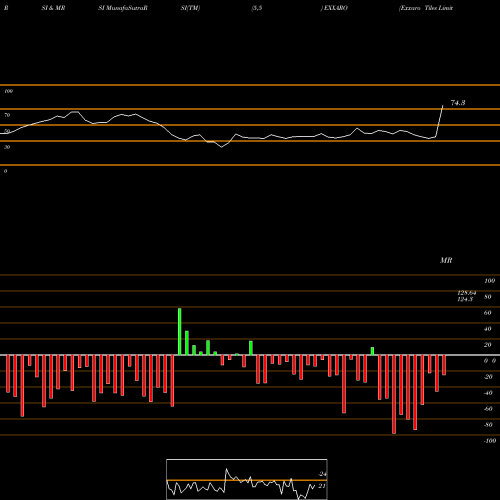Image resolution: width=500 pixels, height=500 pixels.
Task: Click the longest red MR bar near -100
Action: [x=394, y=394]
